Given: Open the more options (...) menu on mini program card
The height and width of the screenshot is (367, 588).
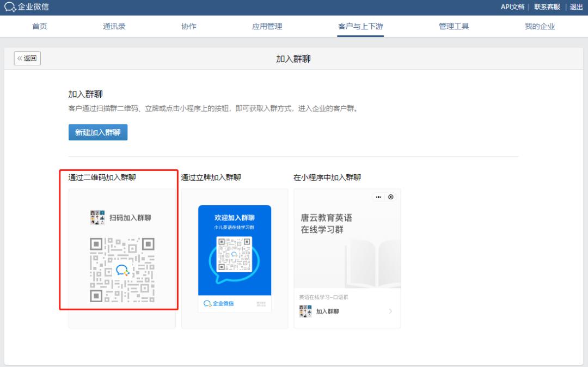Looking at the screenshot, I should (379, 197).
